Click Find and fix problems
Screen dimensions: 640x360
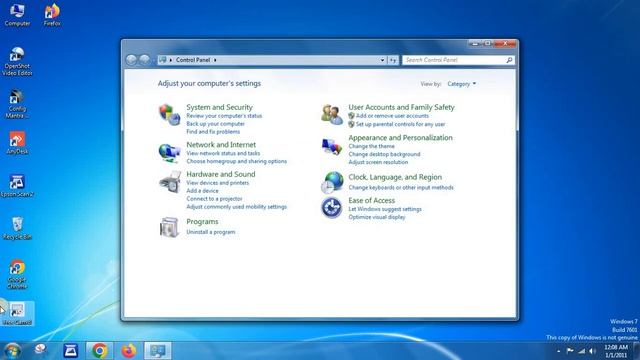click(213, 132)
